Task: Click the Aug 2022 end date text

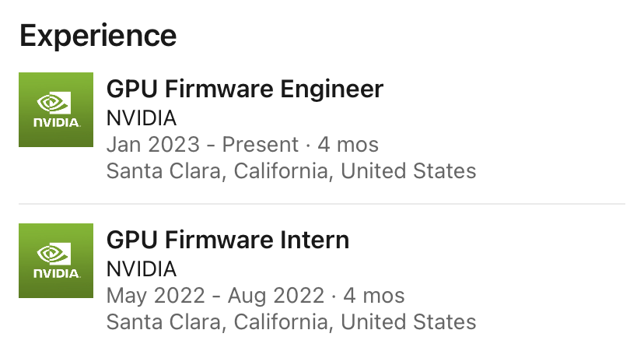Action: 278,296
